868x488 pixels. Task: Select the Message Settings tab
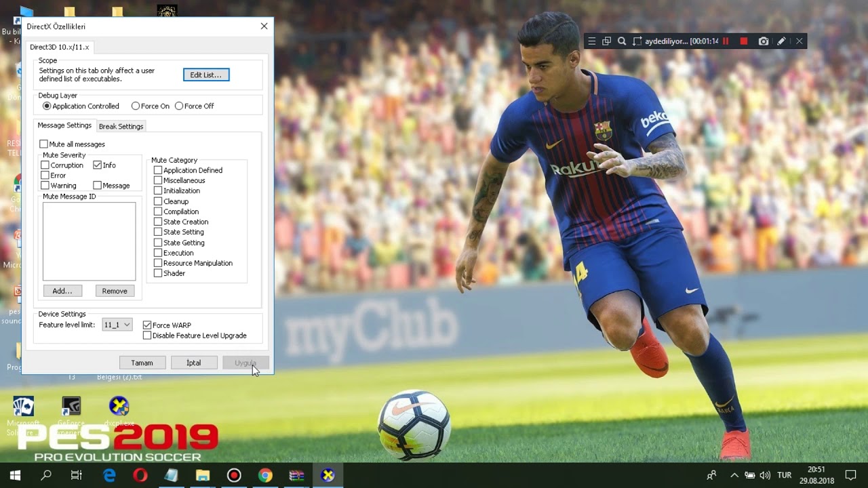click(x=64, y=125)
